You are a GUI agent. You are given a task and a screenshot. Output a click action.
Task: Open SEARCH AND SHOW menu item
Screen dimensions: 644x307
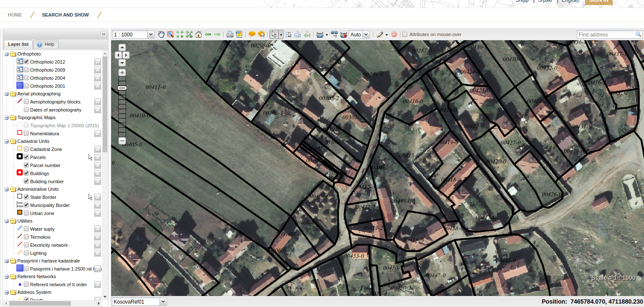click(65, 15)
